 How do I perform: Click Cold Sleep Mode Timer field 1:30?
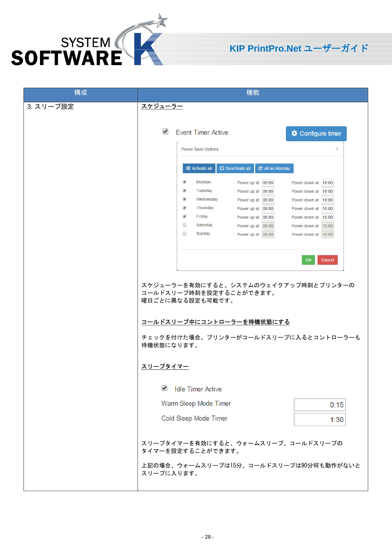(x=319, y=419)
